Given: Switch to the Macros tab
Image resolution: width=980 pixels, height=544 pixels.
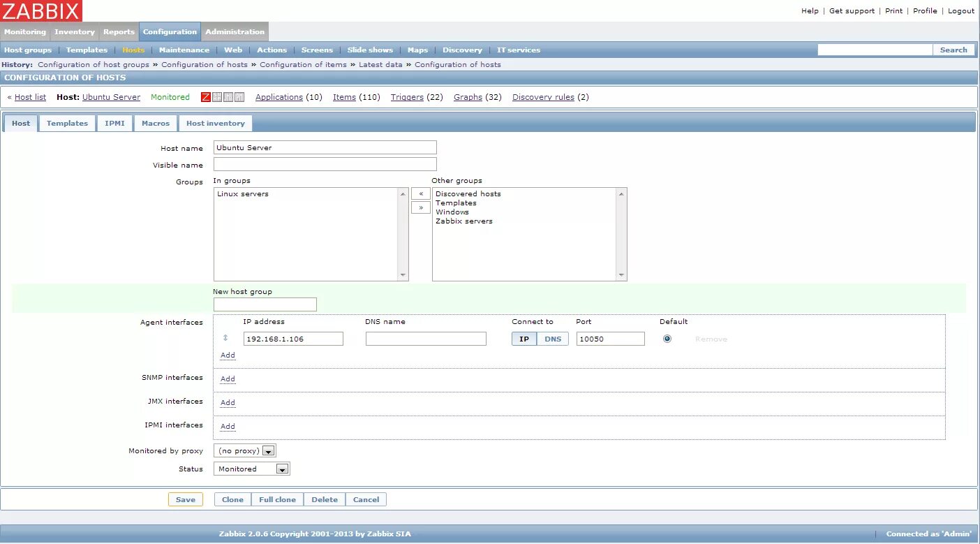Looking at the screenshot, I should pos(156,124).
